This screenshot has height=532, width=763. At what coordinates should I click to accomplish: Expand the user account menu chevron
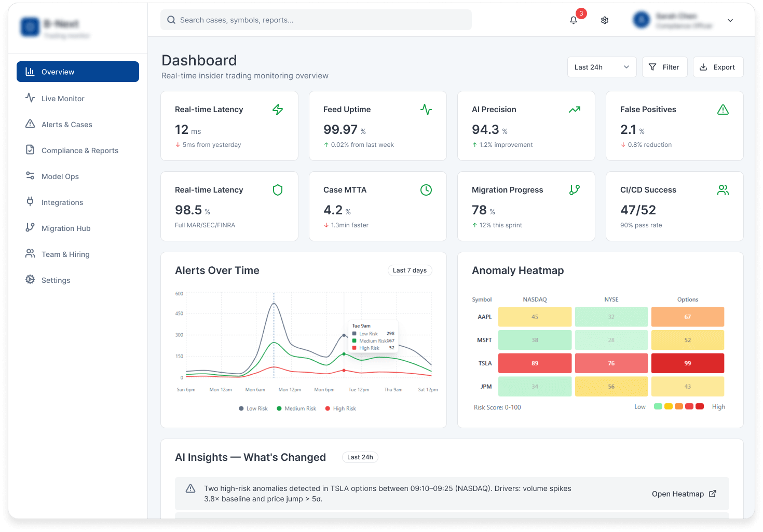coord(730,21)
